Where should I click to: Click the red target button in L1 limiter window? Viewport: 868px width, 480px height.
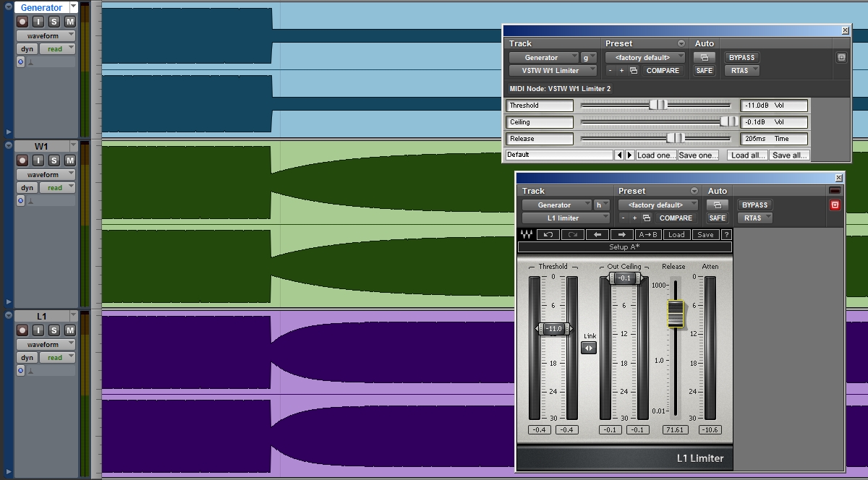tap(834, 205)
